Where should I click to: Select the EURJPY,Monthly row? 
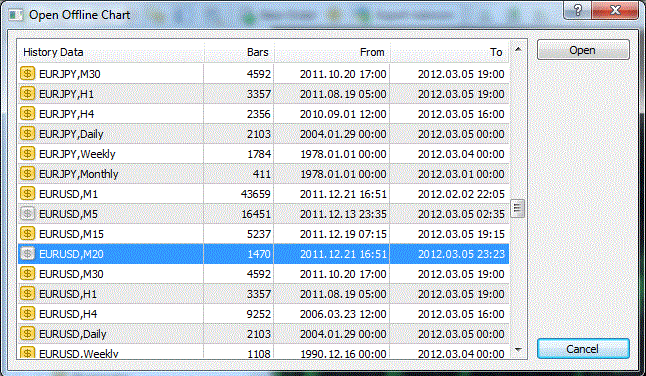264,174
